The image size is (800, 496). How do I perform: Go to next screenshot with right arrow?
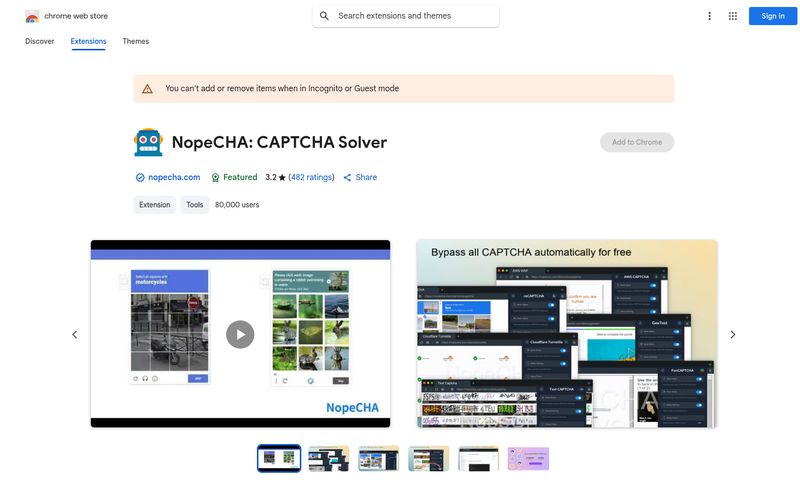(733, 334)
